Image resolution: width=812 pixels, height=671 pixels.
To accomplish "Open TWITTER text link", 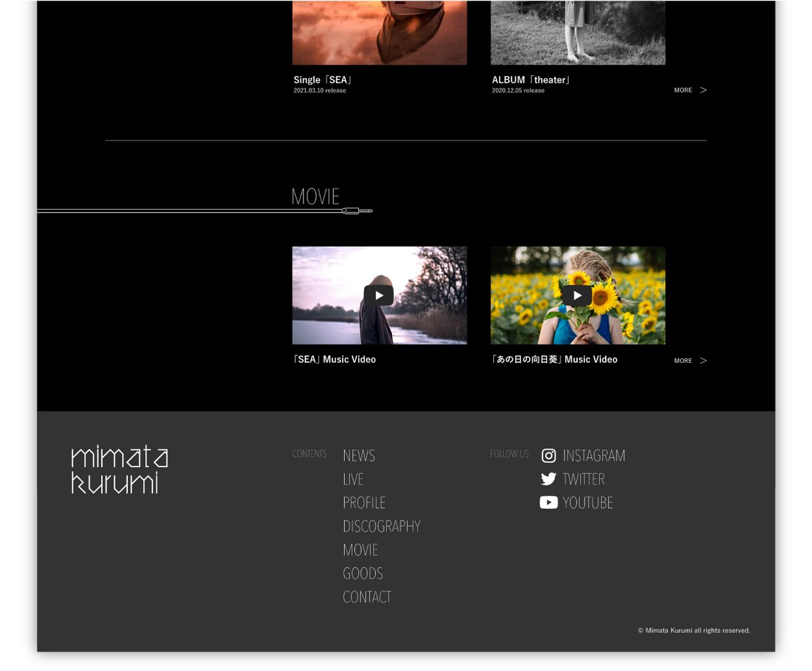I will pyautogui.click(x=584, y=479).
